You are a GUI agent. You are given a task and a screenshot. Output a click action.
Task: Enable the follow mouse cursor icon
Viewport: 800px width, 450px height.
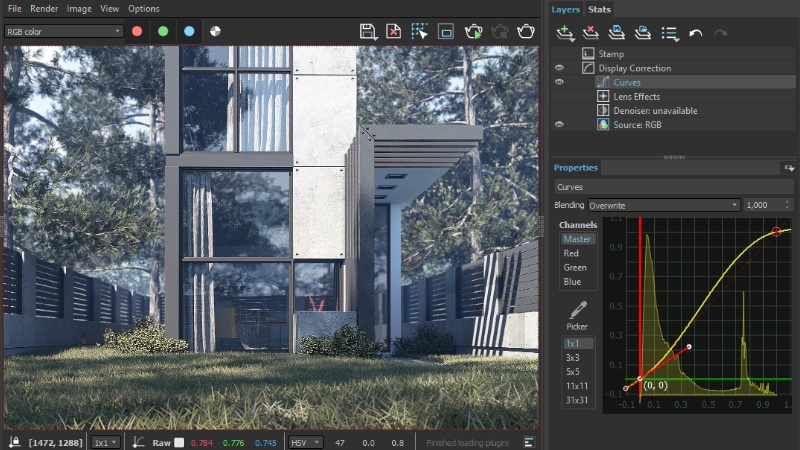tap(419, 32)
